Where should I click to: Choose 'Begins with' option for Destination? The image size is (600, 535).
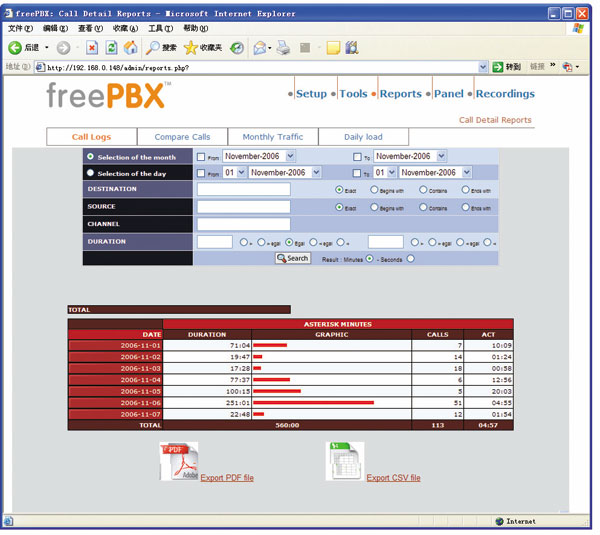(x=374, y=189)
